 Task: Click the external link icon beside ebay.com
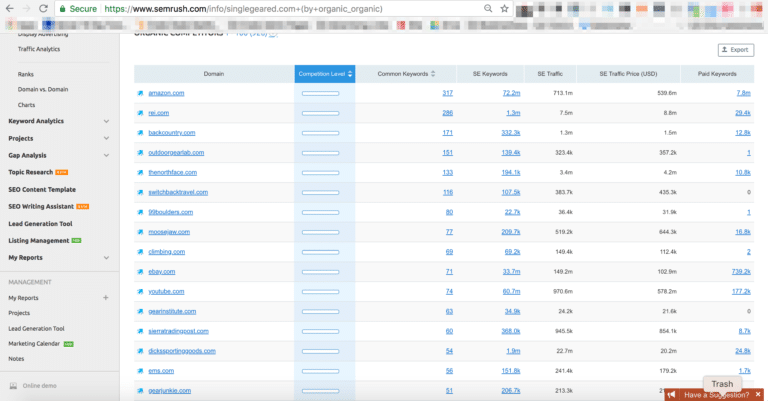[140, 272]
